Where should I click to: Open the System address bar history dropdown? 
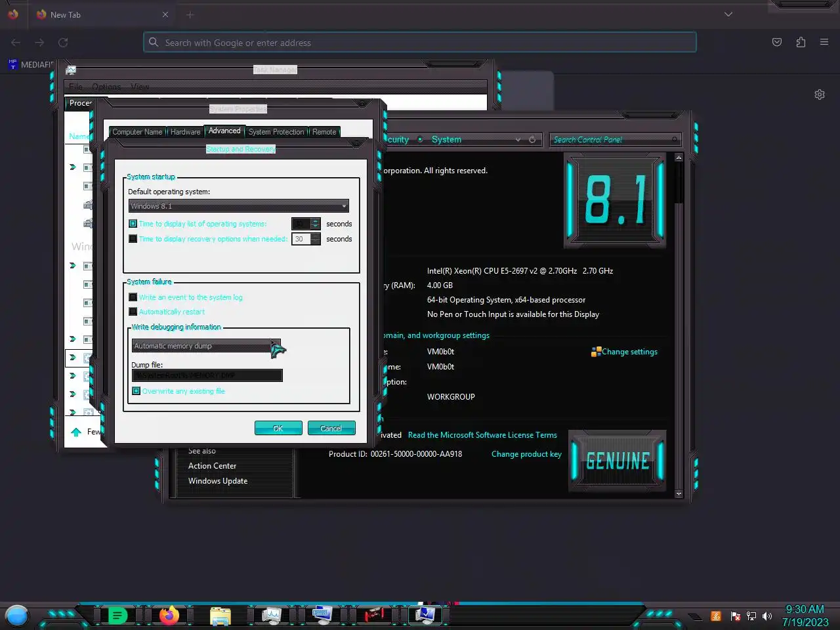(518, 140)
